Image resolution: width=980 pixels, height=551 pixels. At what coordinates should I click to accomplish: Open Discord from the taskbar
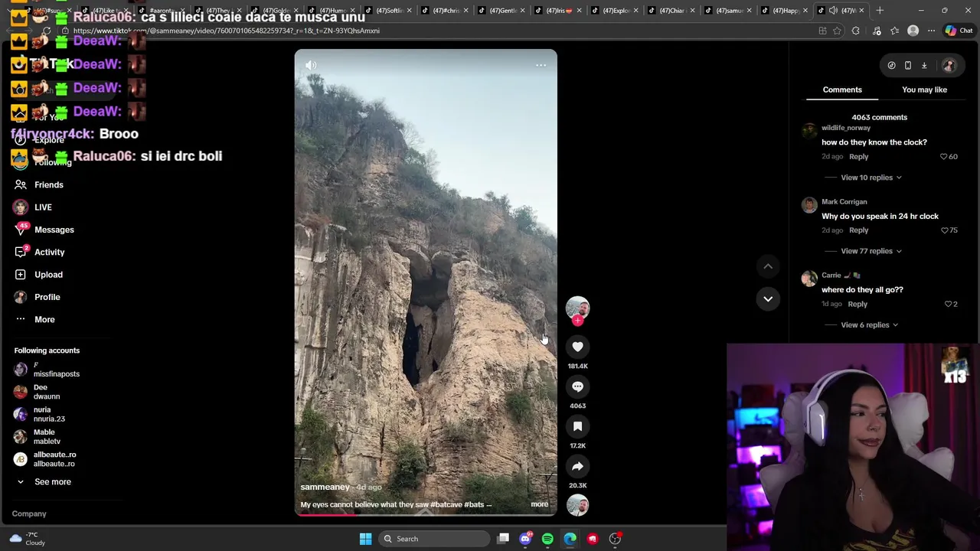click(x=525, y=539)
